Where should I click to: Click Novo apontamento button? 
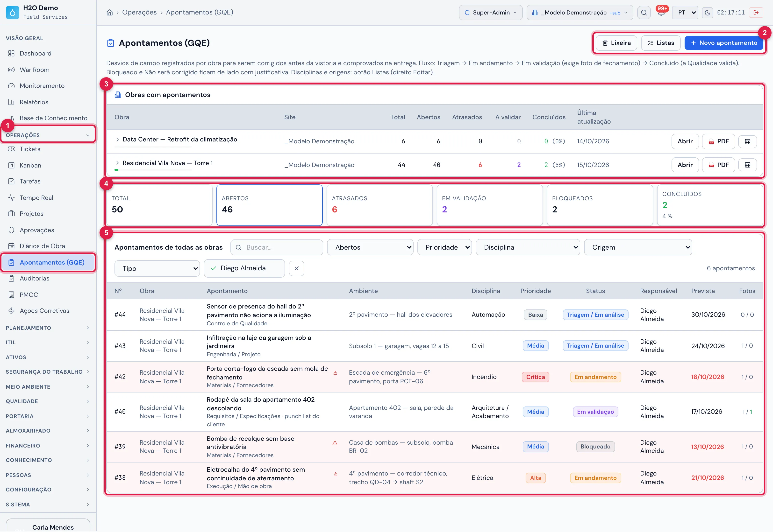724,43
